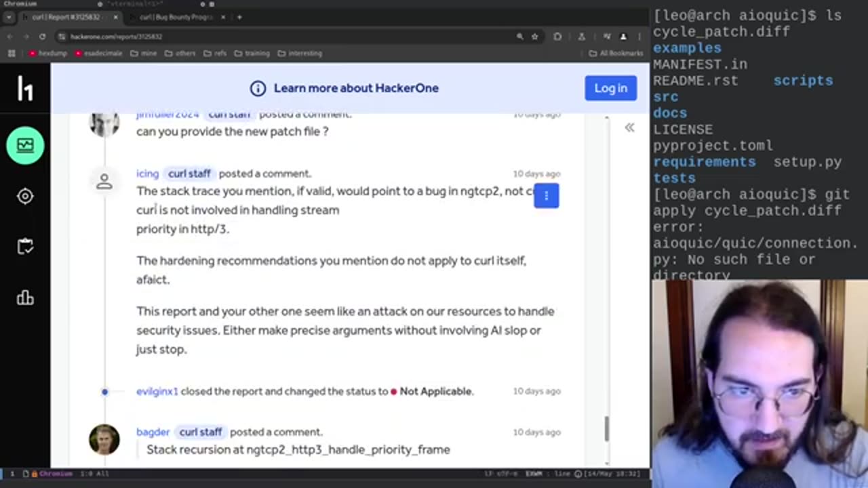The width and height of the screenshot is (868, 488).
Task: Click the browser forward arrow
Action: pos(26,37)
